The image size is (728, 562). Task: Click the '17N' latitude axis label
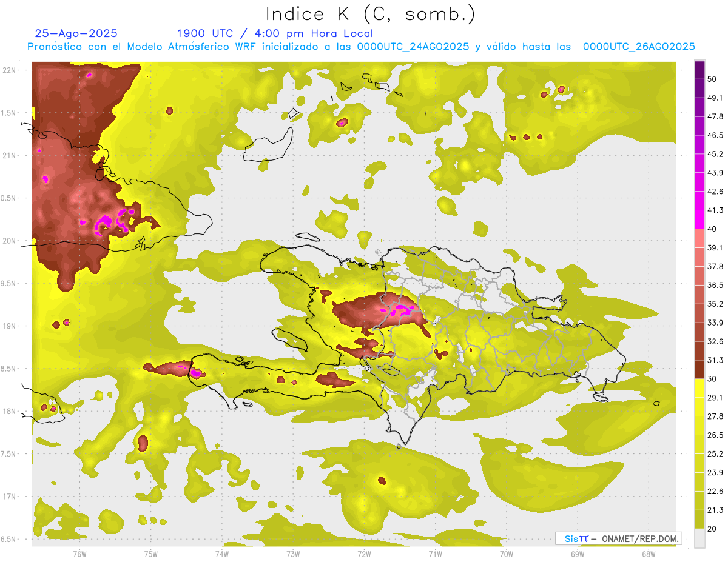click(10, 497)
